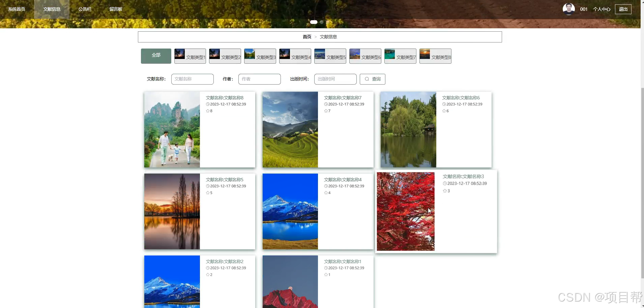Image resolution: width=644 pixels, height=308 pixels.
Task: Click star icon on 文献名称6 card
Action: 444,111
